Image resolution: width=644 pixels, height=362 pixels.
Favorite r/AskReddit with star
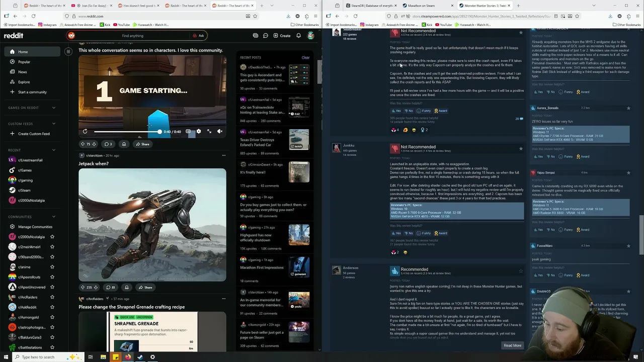point(52,307)
